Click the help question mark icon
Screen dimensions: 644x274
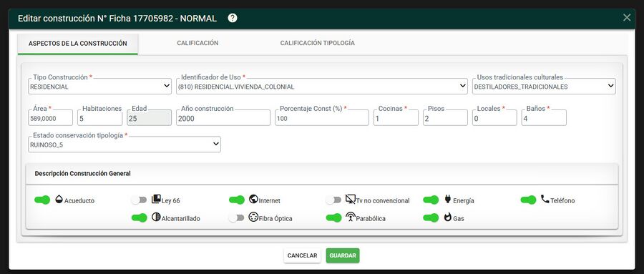pyautogui.click(x=233, y=18)
